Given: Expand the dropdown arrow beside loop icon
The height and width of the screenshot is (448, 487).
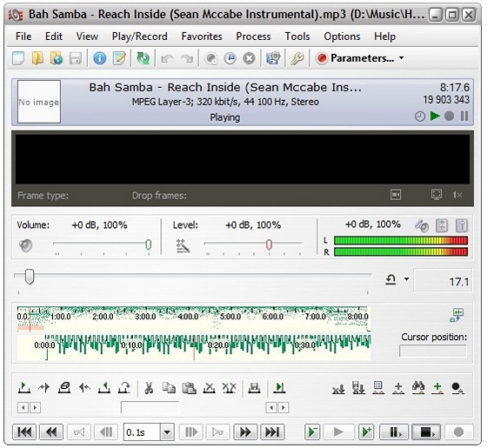Looking at the screenshot, I should (407, 279).
